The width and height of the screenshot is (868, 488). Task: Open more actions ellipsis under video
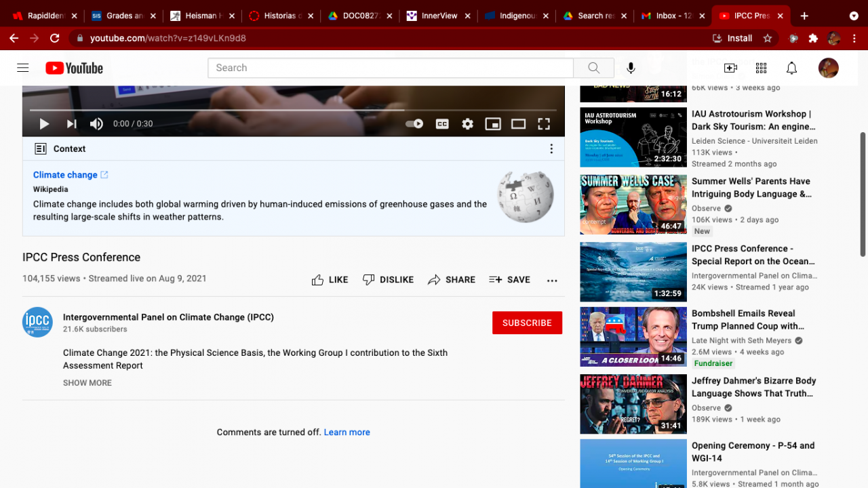click(552, 280)
